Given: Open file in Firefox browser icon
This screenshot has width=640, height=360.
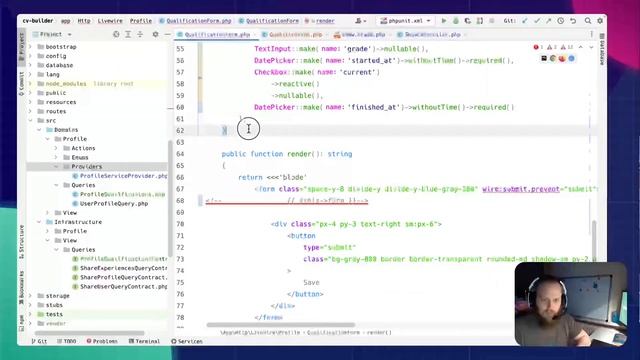Looking at the screenshot, I should click(562, 59).
